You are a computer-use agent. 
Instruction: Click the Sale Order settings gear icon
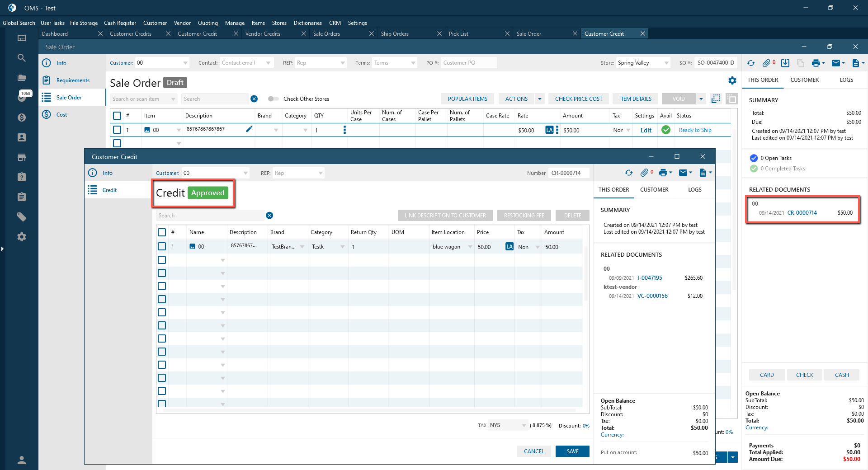point(732,80)
